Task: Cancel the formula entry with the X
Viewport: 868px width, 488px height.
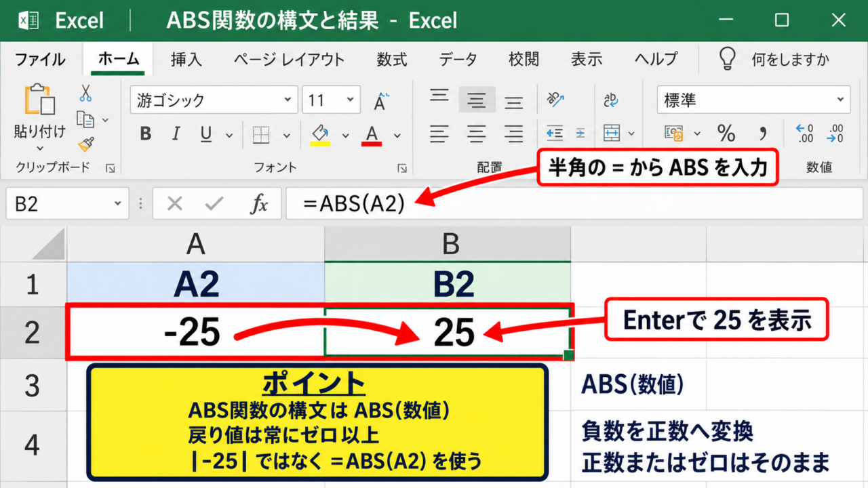Action: coord(175,203)
